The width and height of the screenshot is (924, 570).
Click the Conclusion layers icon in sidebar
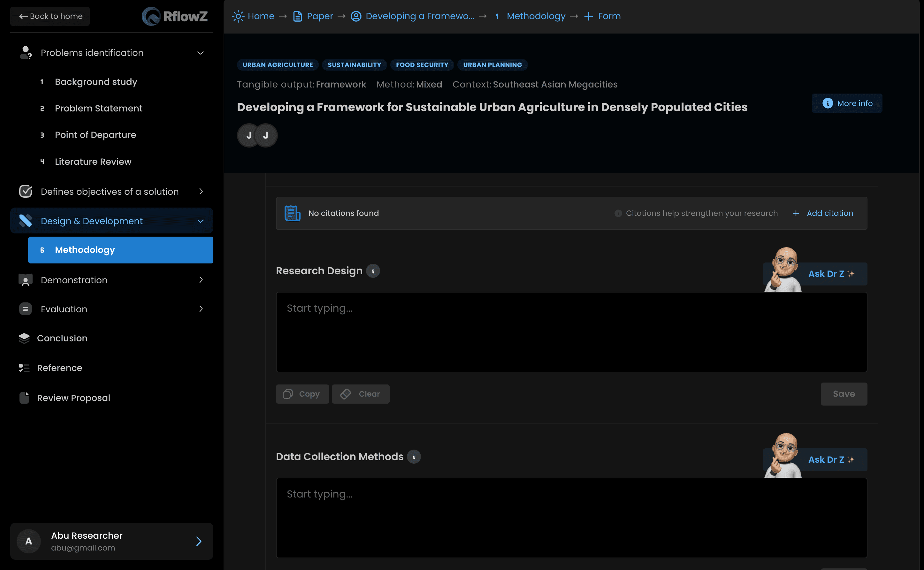24,338
